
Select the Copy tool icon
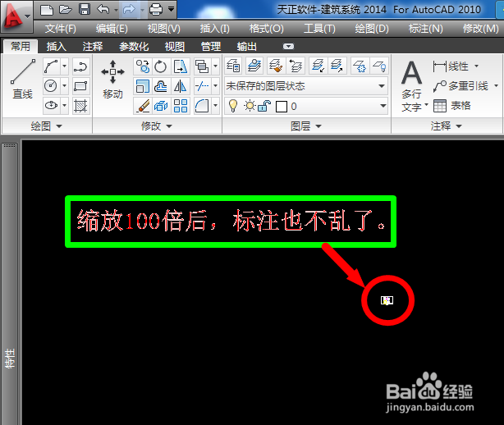coord(142,66)
